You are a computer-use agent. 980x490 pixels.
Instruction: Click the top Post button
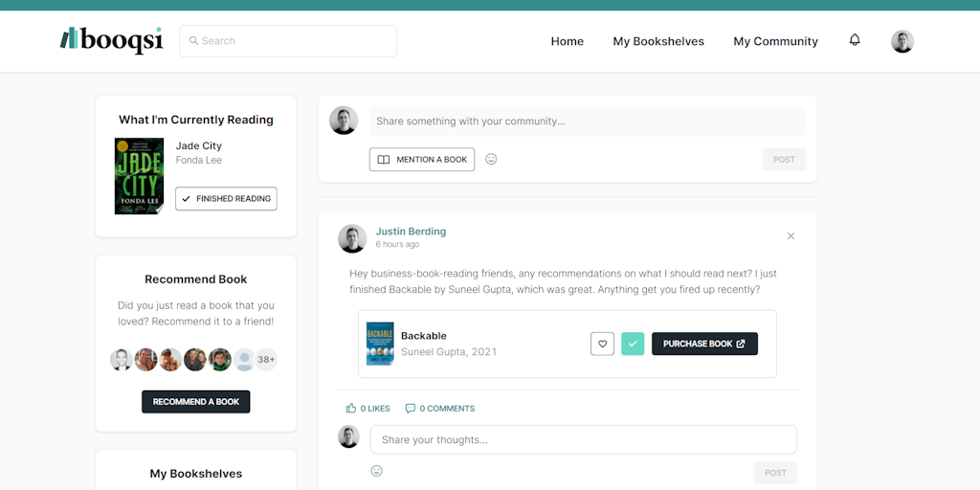pyautogui.click(x=784, y=160)
